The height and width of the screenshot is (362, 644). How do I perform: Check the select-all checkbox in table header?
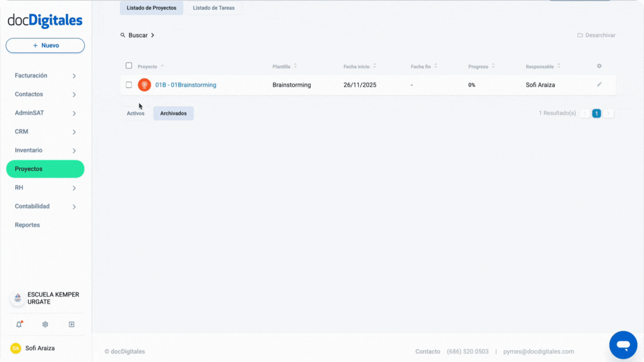[x=129, y=65]
